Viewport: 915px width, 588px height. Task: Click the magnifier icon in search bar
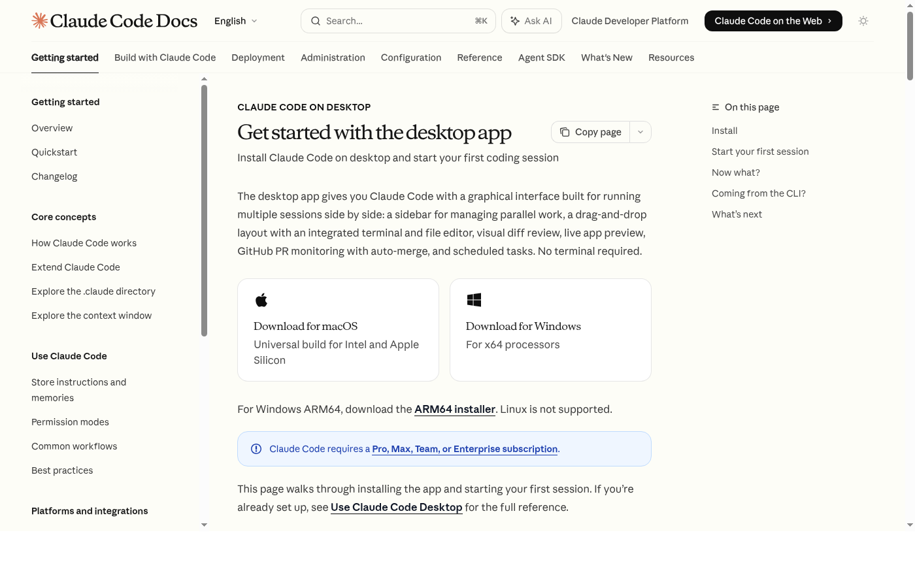[316, 21]
